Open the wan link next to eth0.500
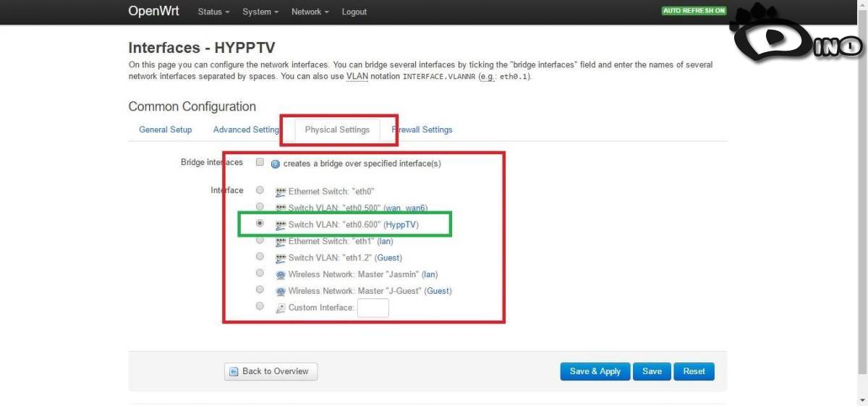 394,208
